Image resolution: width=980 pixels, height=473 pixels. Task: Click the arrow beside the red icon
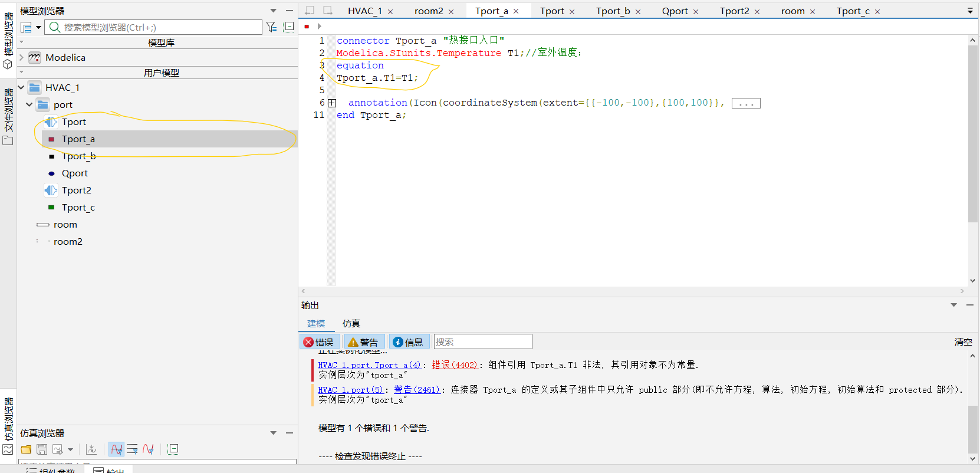pos(319,26)
